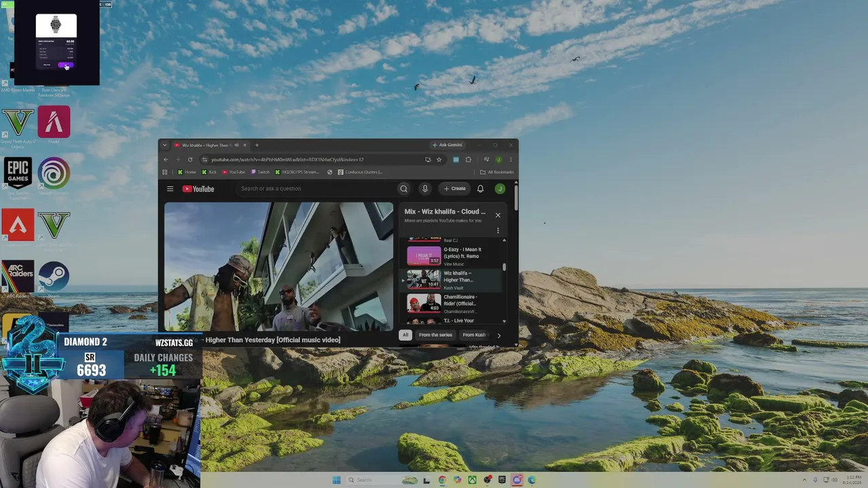Viewport: 868px width, 488px height.
Task: Open the Home bookmark
Action: point(186,172)
